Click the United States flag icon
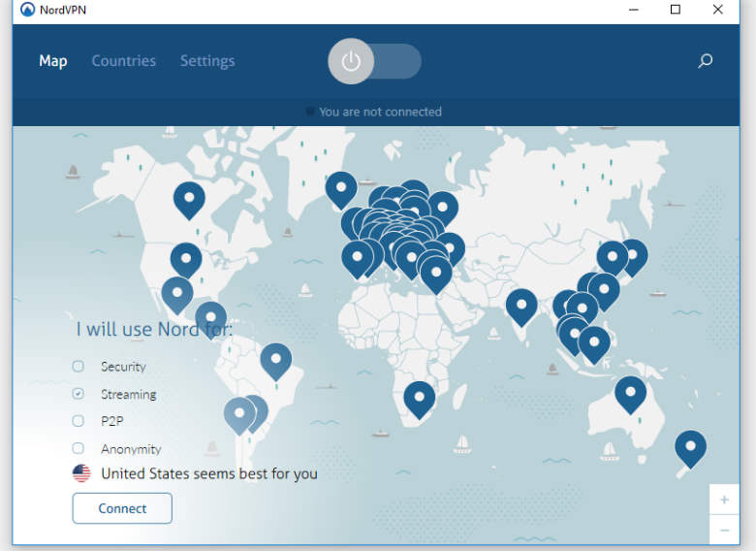This screenshot has width=756, height=551. coord(81,473)
